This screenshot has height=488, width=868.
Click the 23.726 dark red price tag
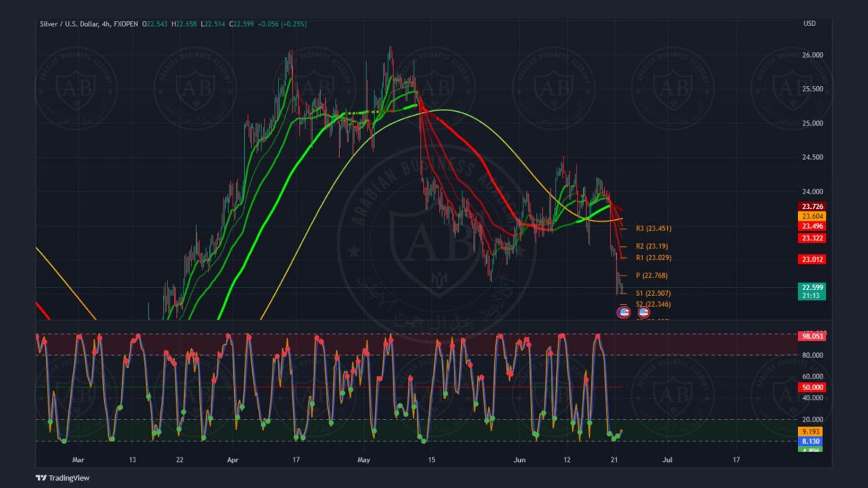[x=812, y=206]
